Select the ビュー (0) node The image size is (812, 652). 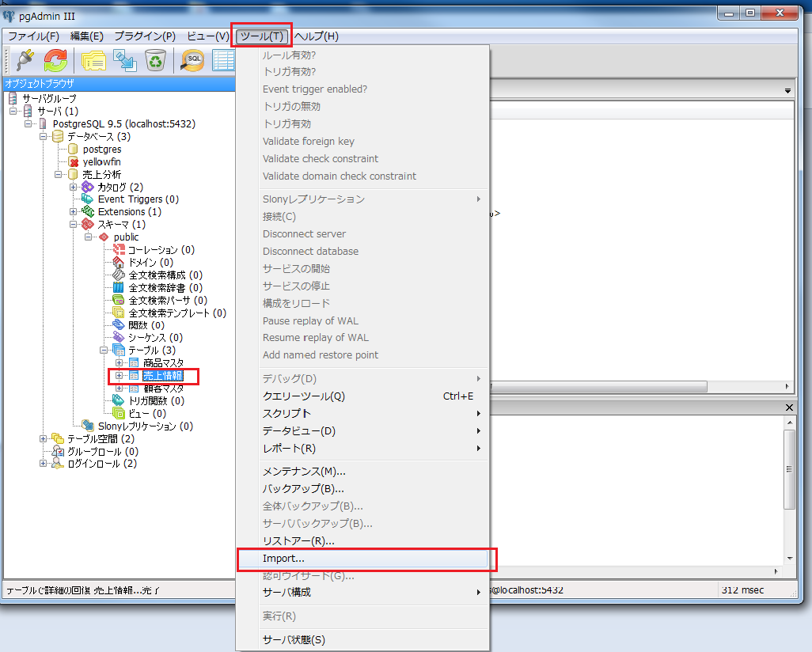click(x=147, y=413)
